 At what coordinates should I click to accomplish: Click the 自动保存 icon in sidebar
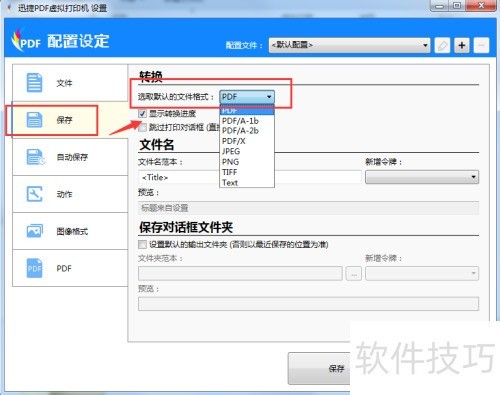tap(35, 157)
